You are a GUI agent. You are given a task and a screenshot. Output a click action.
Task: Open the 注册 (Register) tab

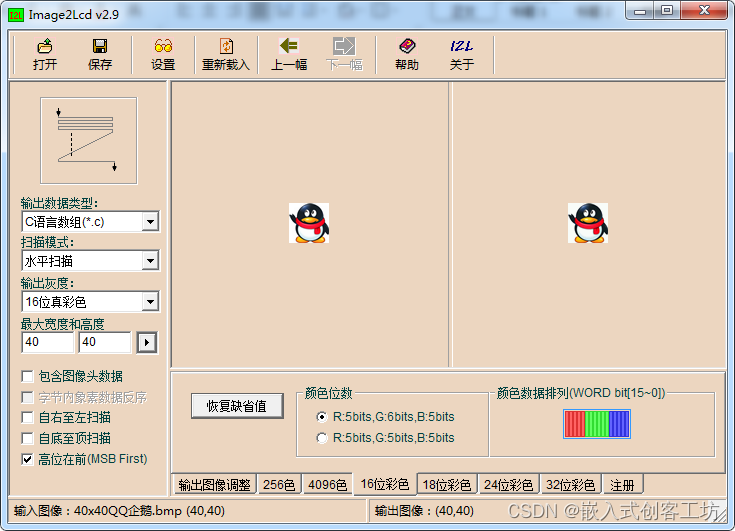click(x=622, y=485)
